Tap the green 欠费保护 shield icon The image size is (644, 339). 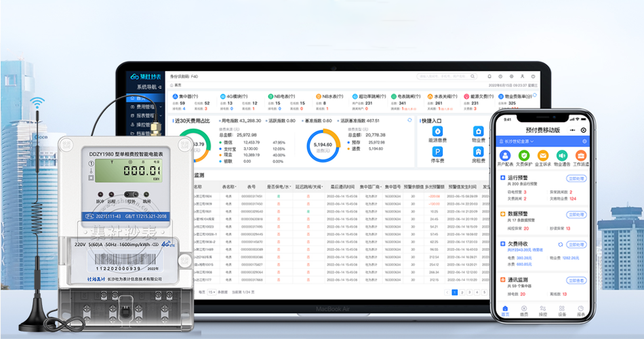pos(523,157)
